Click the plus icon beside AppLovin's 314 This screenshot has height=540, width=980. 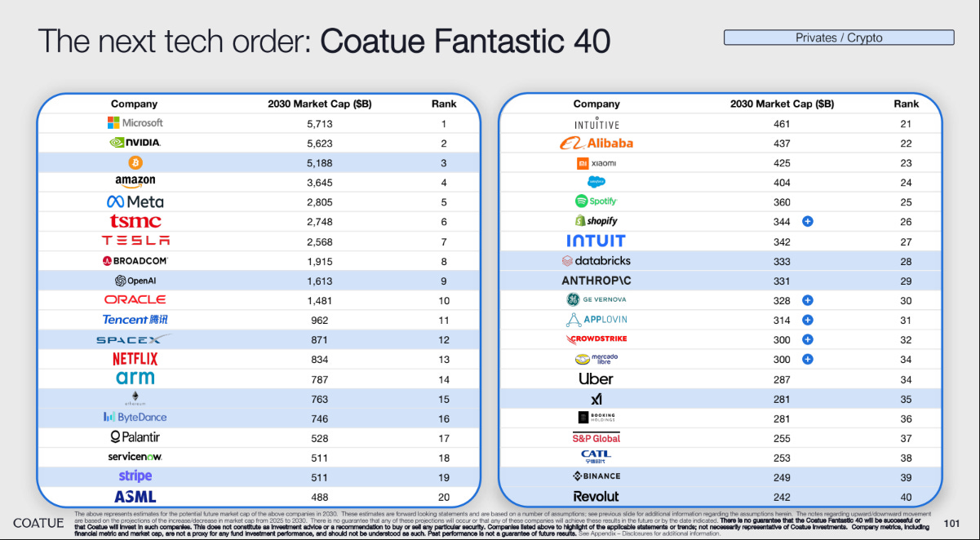(x=807, y=320)
